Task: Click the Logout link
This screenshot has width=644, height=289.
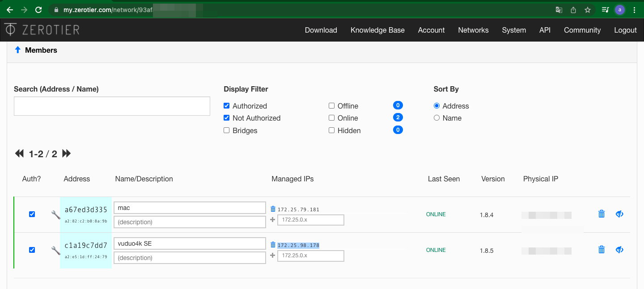Action: coord(625,30)
